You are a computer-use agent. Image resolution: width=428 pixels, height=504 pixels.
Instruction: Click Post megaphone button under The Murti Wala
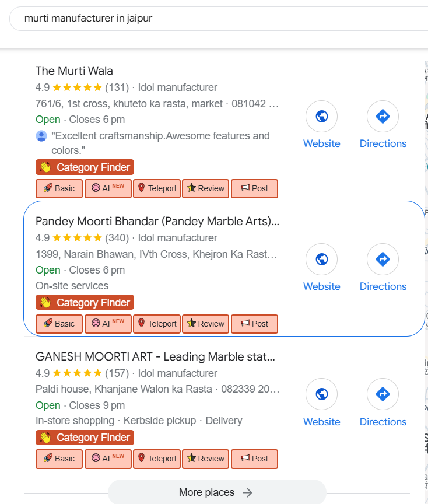point(254,188)
